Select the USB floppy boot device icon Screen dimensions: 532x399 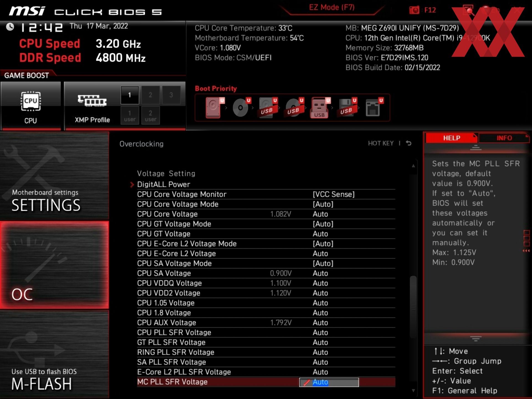pyautogui.click(x=347, y=108)
